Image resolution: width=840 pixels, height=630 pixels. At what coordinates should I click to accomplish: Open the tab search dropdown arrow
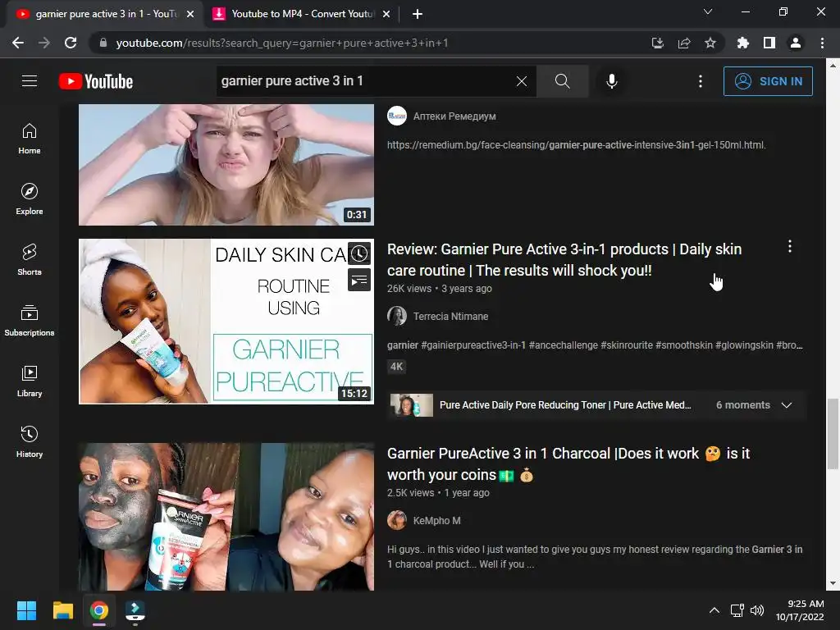tap(708, 11)
